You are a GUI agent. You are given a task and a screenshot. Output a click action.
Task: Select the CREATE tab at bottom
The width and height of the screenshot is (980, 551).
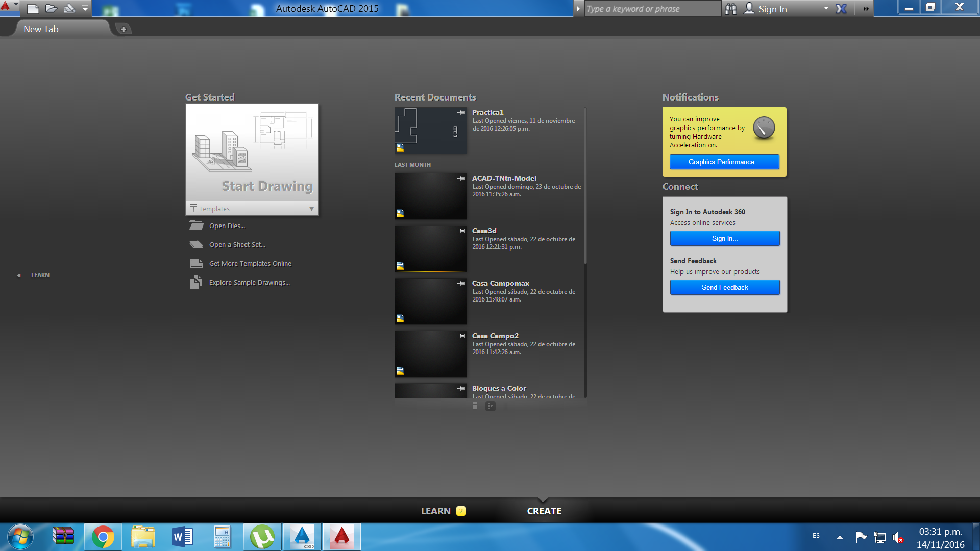point(545,511)
